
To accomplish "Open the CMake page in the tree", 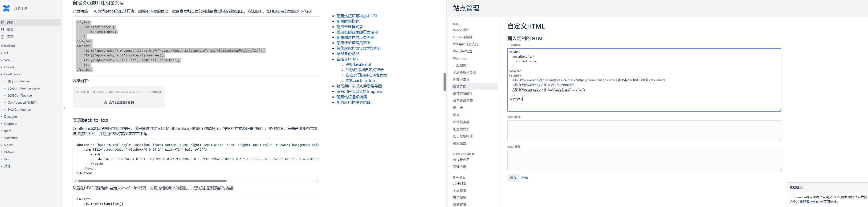I will [9, 152].
